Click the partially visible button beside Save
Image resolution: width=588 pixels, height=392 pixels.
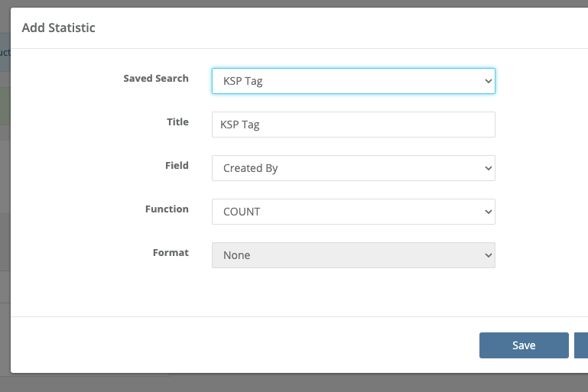coord(581,345)
